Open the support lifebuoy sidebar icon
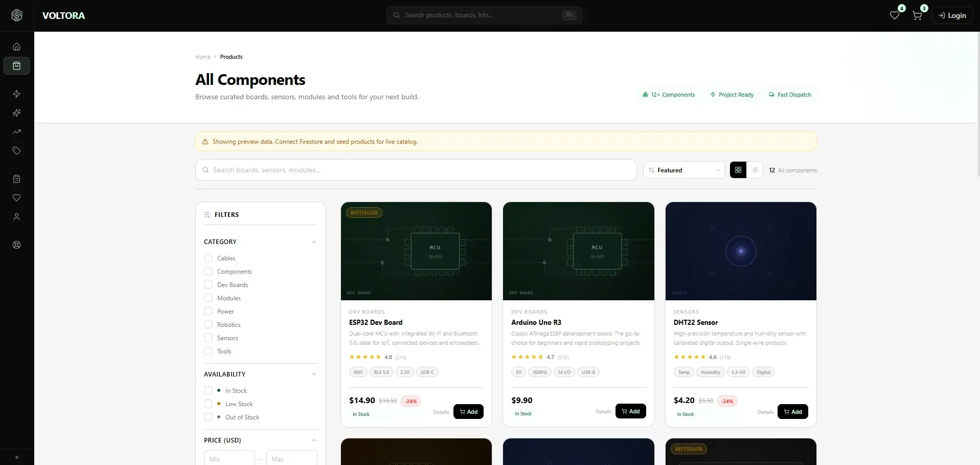This screenshot has width=980, height=465. 17,245
